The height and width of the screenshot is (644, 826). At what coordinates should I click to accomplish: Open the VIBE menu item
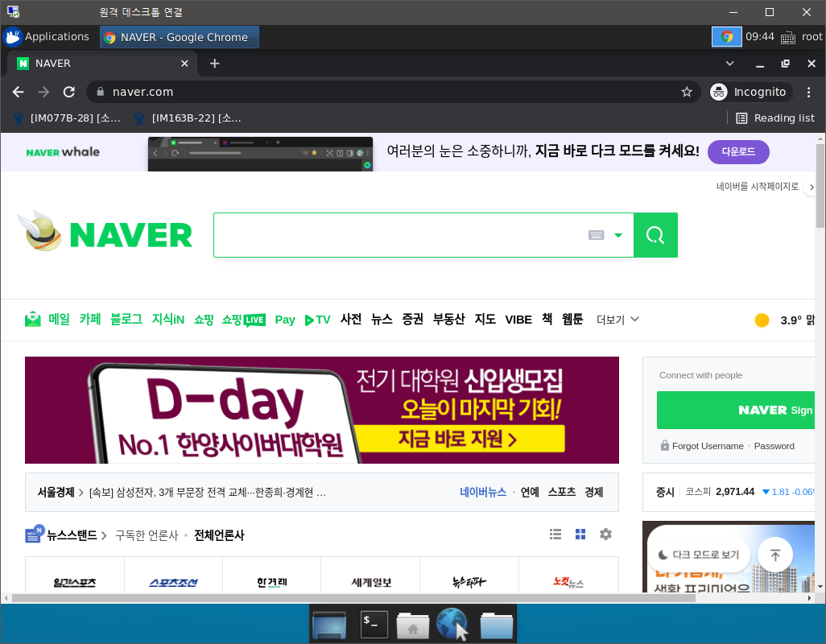tap(518, 320)
